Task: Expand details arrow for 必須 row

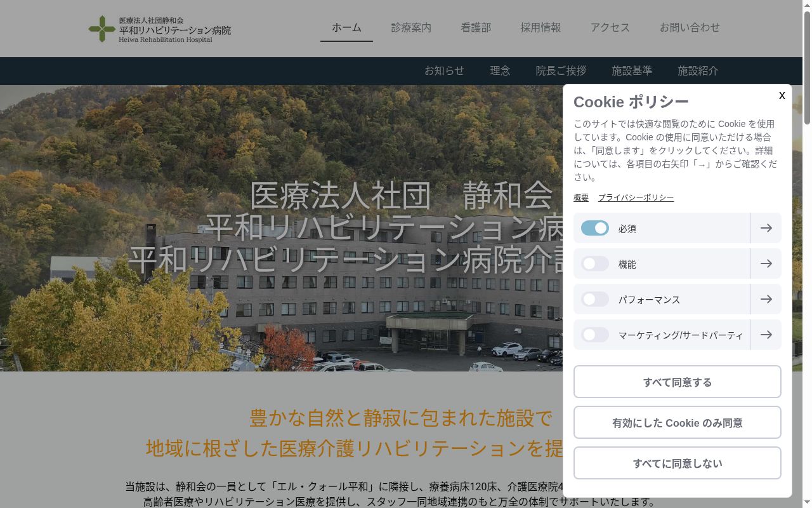Action: pos(766,228)
